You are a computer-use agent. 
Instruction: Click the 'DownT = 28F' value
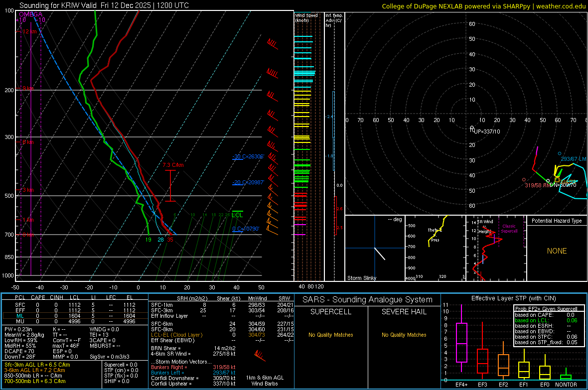20,357
